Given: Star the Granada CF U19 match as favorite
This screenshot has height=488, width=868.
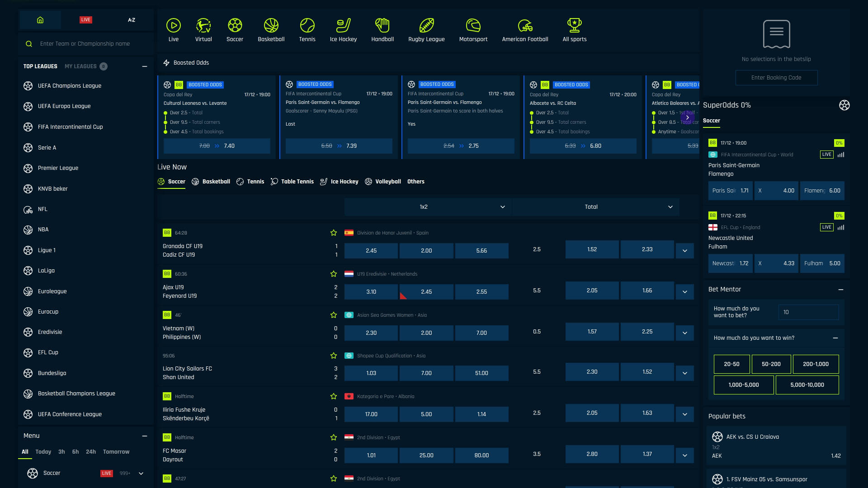Looking at the screenshot, I should pyautogui.click(x=334, y=233).
